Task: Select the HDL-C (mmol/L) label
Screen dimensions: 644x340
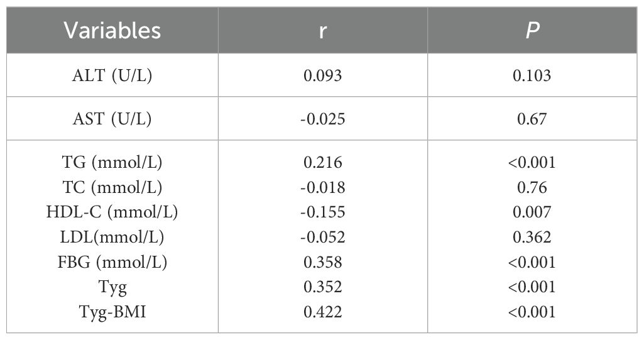Action: coord(112,212)
